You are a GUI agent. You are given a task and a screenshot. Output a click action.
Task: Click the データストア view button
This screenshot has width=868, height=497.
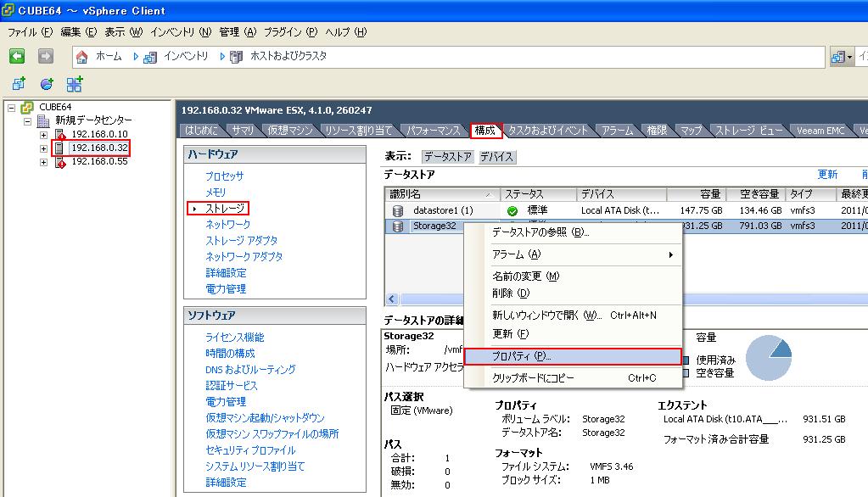[448, 157]
